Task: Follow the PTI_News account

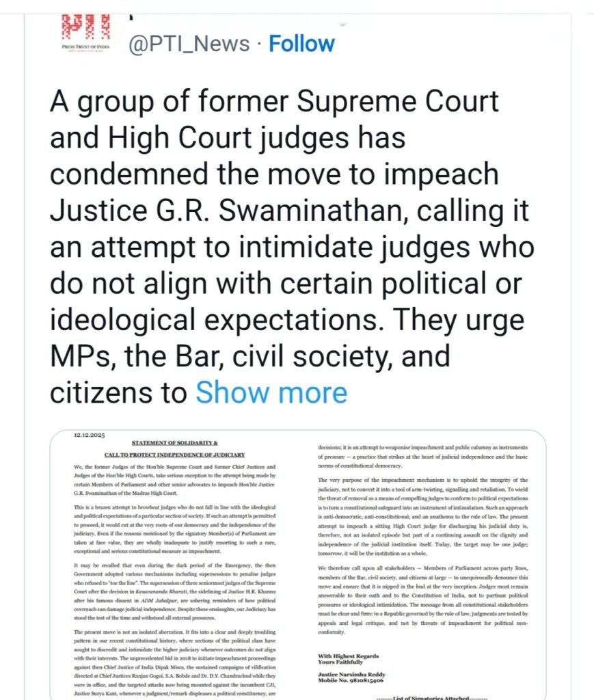Action: click(x=301, y=44)
